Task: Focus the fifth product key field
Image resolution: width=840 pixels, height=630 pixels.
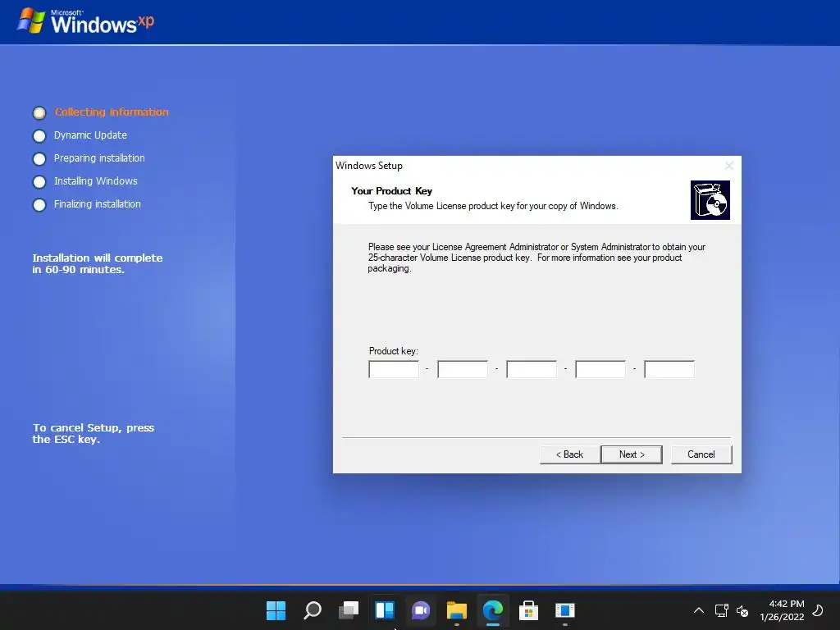Action: tap(669, 369)
